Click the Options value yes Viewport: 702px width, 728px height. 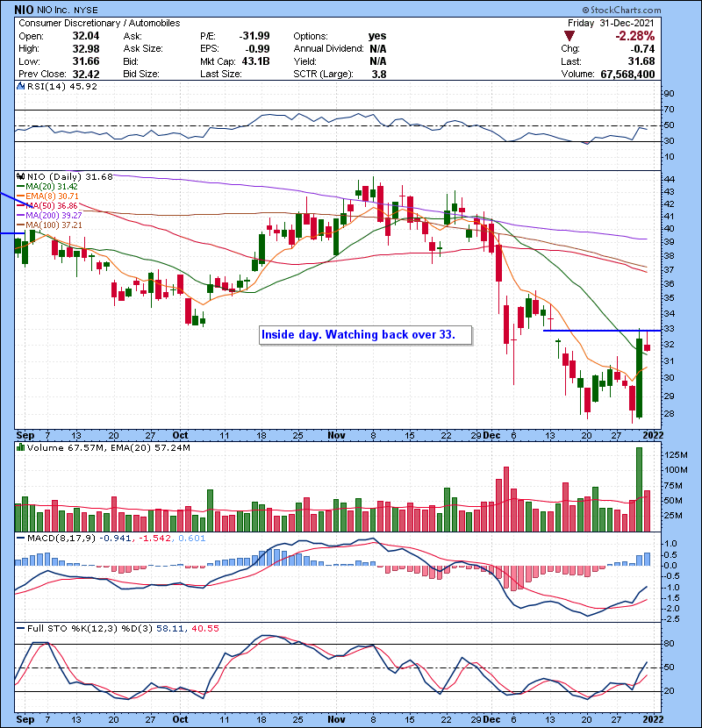(377, 36)
